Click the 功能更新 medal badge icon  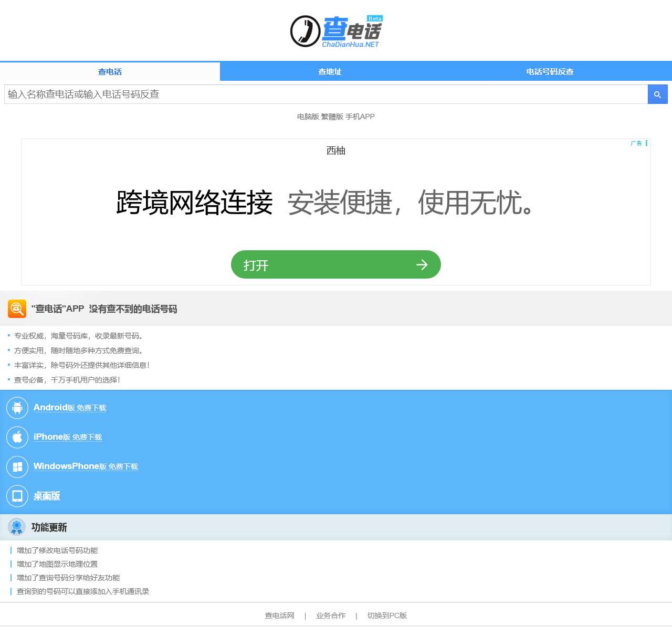click(17, 527)
